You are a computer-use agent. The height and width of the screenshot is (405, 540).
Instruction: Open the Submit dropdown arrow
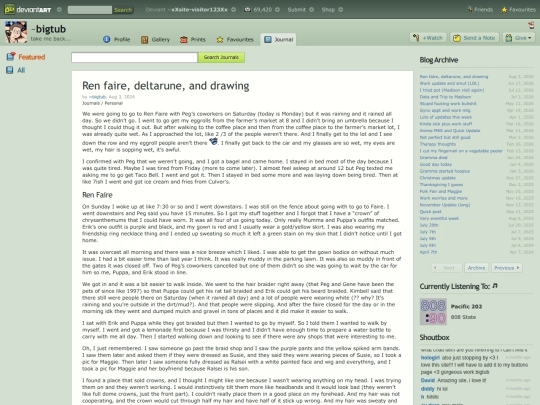311,10
